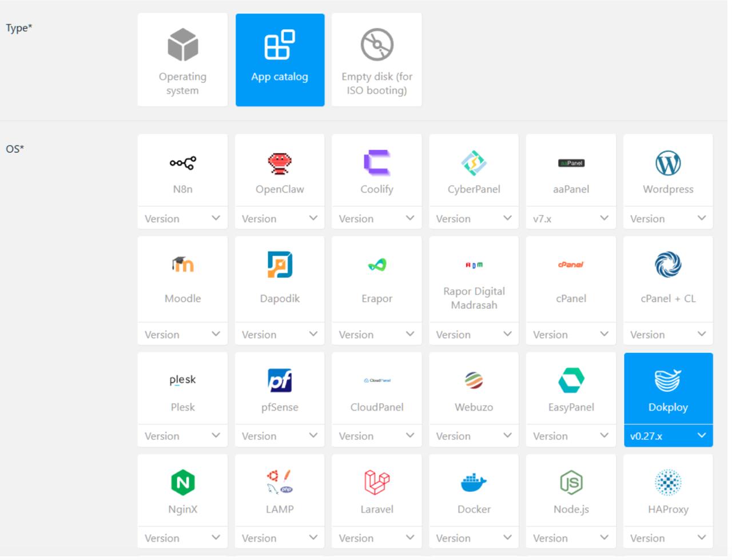Open the OpenClaw Version dropdown
The width and height of the screenshot is (732, 560).
pyautogui.click(x=280, y=219)
